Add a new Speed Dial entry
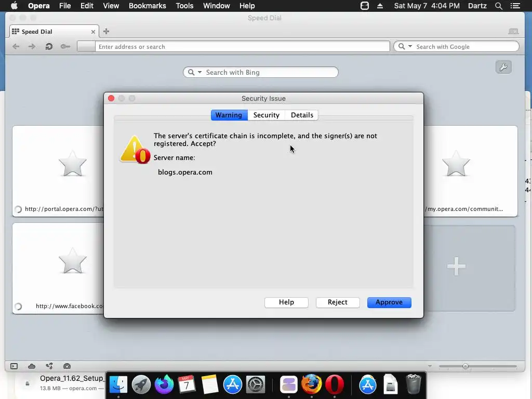The image size is (532, 399). 469,268
